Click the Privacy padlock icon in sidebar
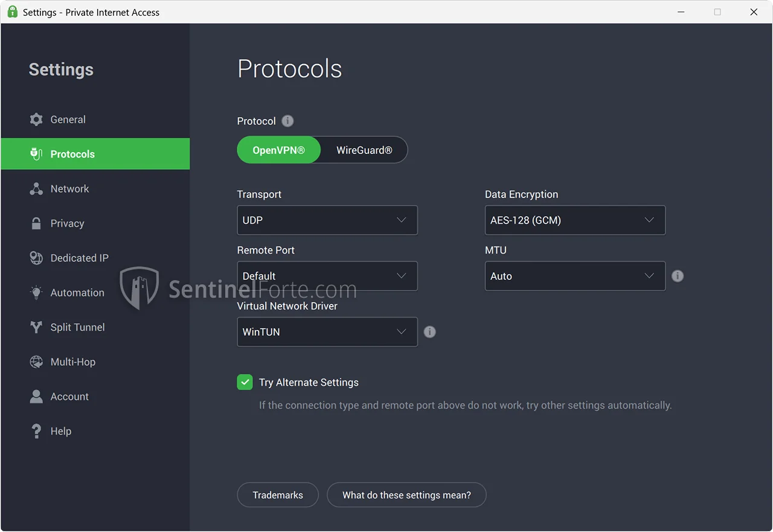The height and width of the screenshot is (532, 773). click(x=36, y=223)
